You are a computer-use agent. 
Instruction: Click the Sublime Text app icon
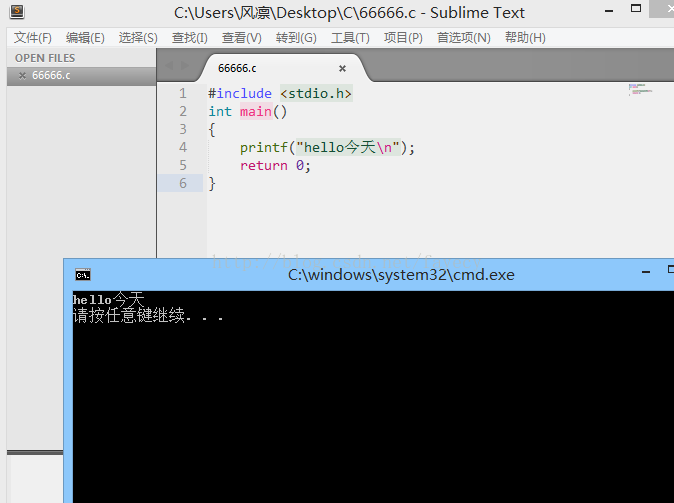tap(17, 11)
